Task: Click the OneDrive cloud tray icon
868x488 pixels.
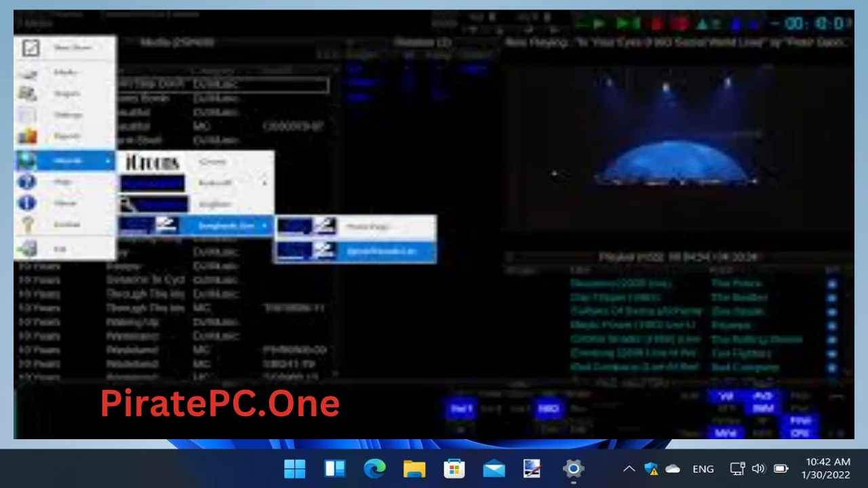Action: click(673, 469)
